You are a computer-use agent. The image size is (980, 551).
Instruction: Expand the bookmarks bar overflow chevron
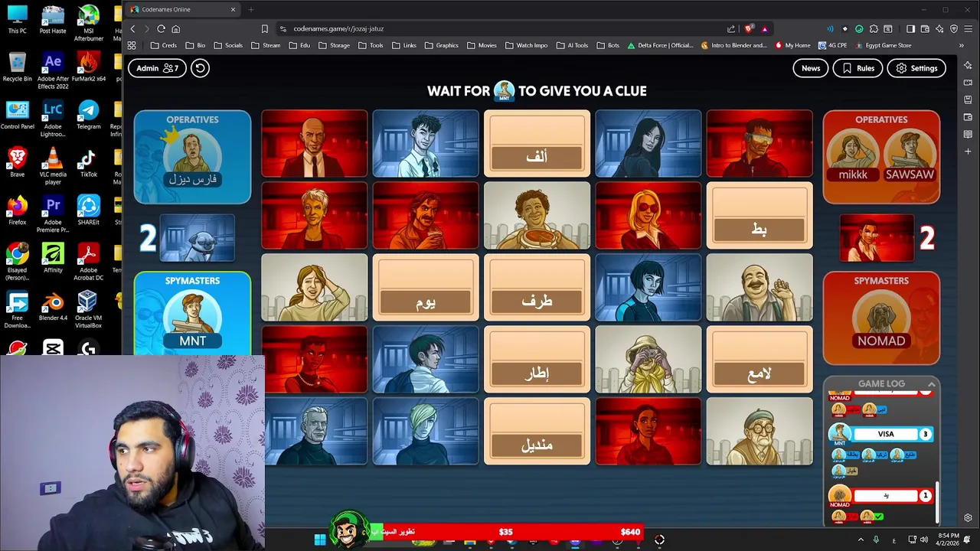(x=962, y=45)
